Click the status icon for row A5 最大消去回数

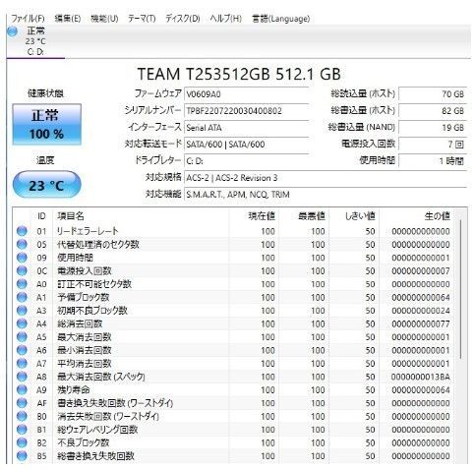coord(22,337)
